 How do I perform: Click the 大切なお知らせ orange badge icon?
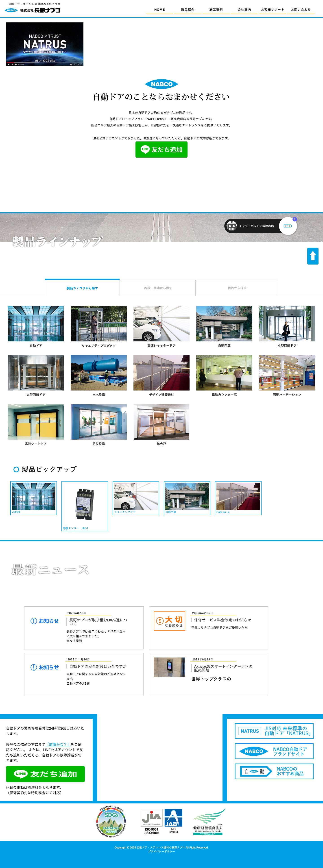(x=170, y=621)
